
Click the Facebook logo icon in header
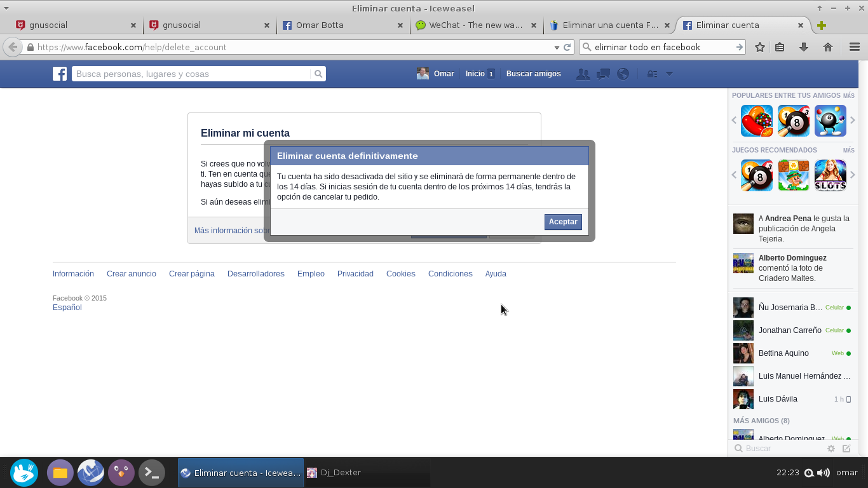(x=60, y=74)
